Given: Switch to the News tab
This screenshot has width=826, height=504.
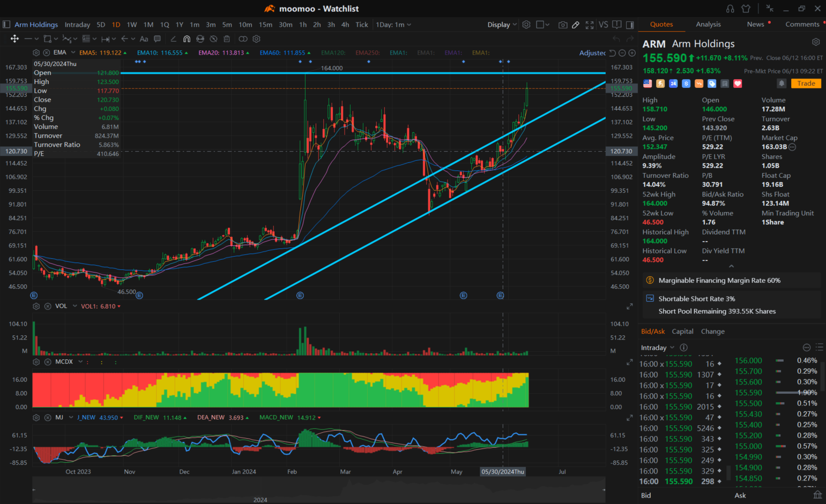Looking at the screenshot, I should (755, 24).
